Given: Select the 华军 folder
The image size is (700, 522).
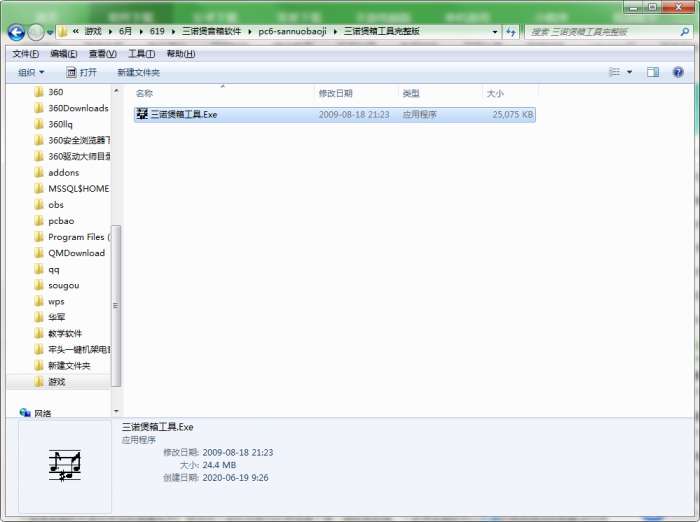Looking at the screenshot, I should coord(50,317).
